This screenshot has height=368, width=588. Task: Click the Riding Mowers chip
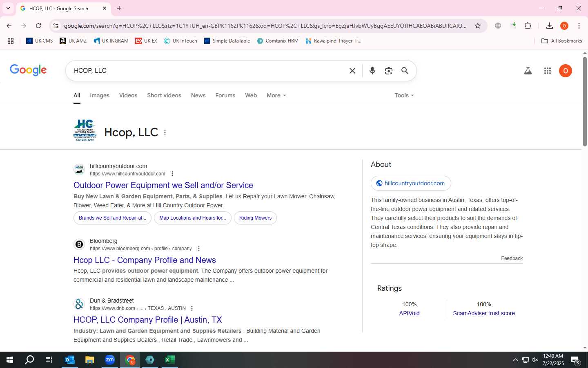[x=255, y=218]
